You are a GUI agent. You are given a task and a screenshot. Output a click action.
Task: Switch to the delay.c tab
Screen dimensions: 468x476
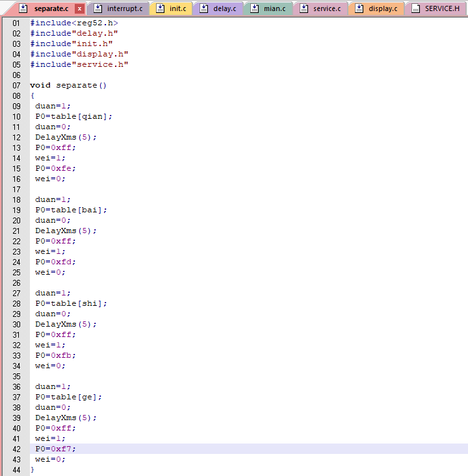coord(218,9)
